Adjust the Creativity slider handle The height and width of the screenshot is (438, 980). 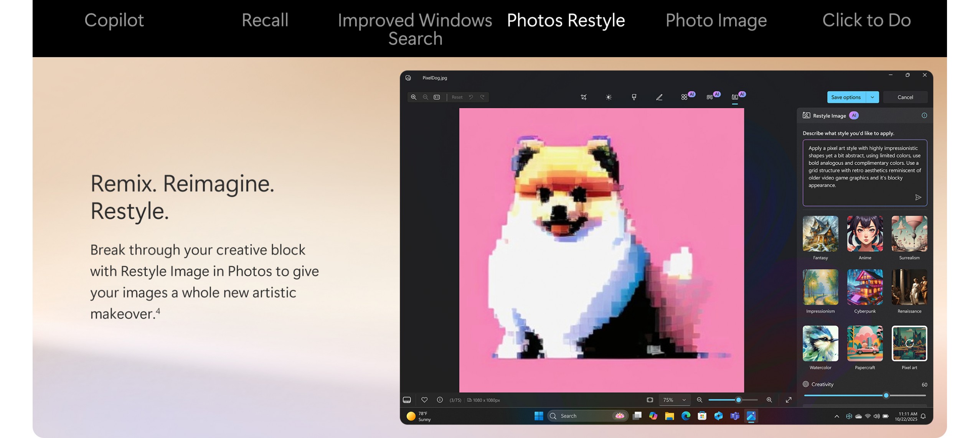[886, 395]
